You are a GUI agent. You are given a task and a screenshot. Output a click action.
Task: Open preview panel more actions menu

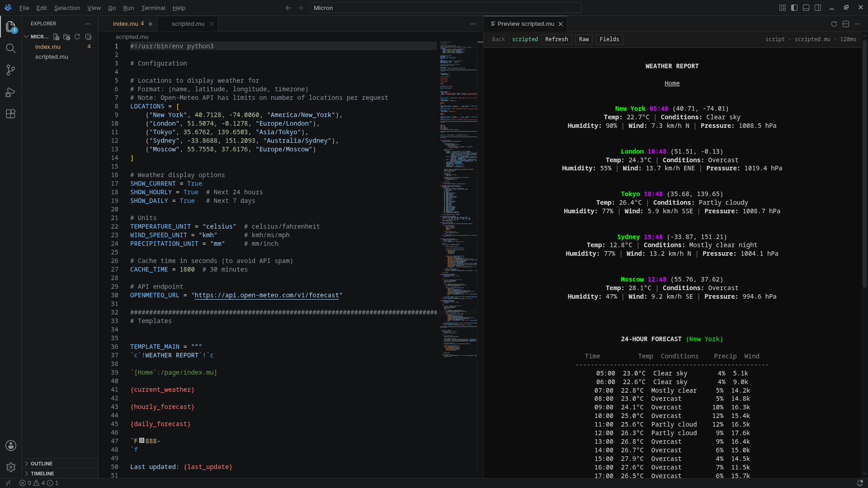(x=858, y=24)
